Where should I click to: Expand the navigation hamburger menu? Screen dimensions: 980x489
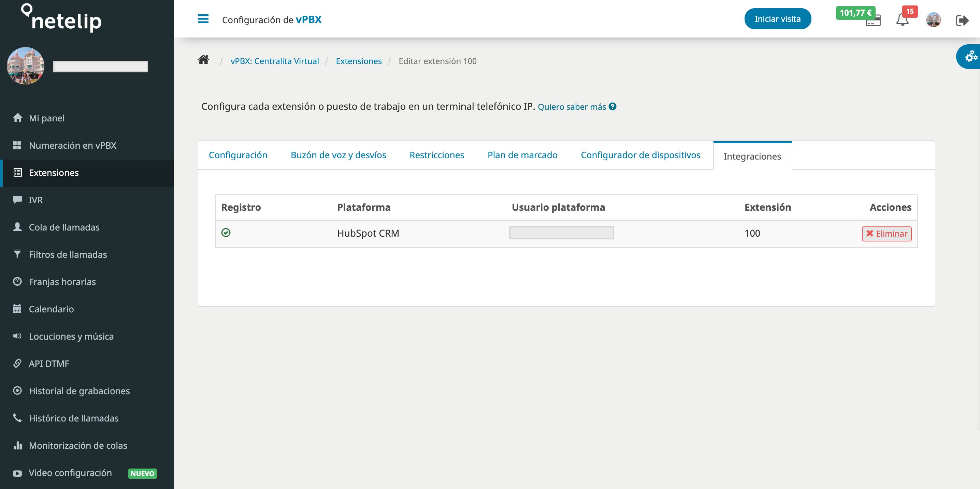coord(204,19)
